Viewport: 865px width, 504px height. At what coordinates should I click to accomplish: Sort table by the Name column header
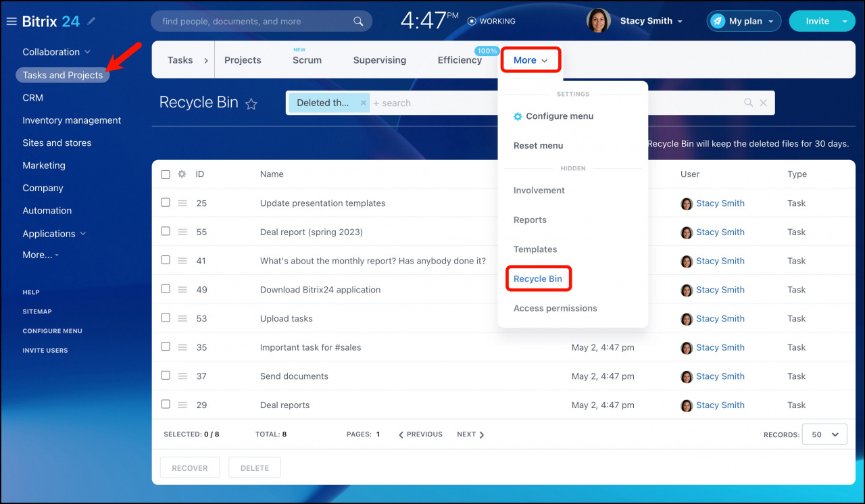pos(272,174)
